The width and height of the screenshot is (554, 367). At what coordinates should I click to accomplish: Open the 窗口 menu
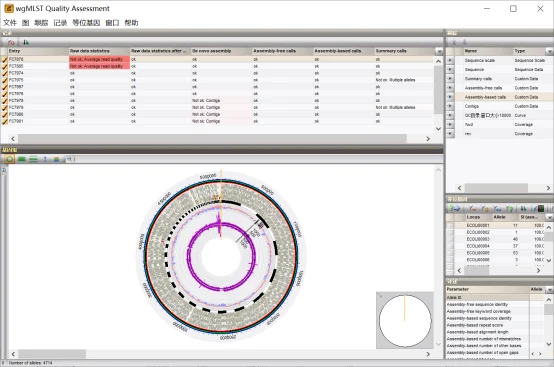[x=112, y=23]
